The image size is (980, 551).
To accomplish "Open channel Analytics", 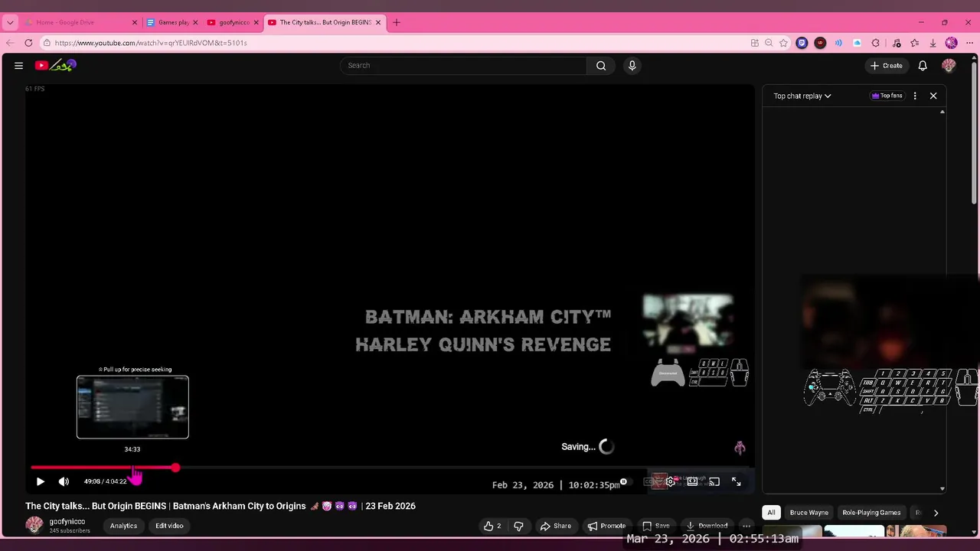I will (x=123, y=526).
